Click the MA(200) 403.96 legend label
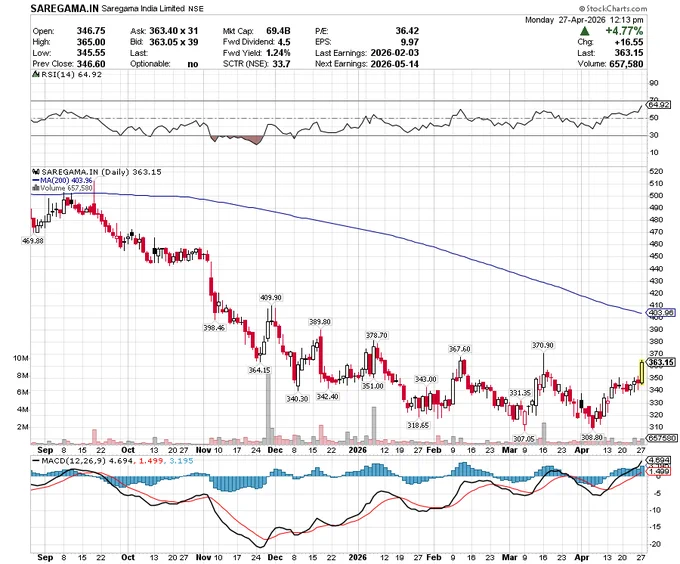This screenshot has width=680, height=564. pos(65,180)
